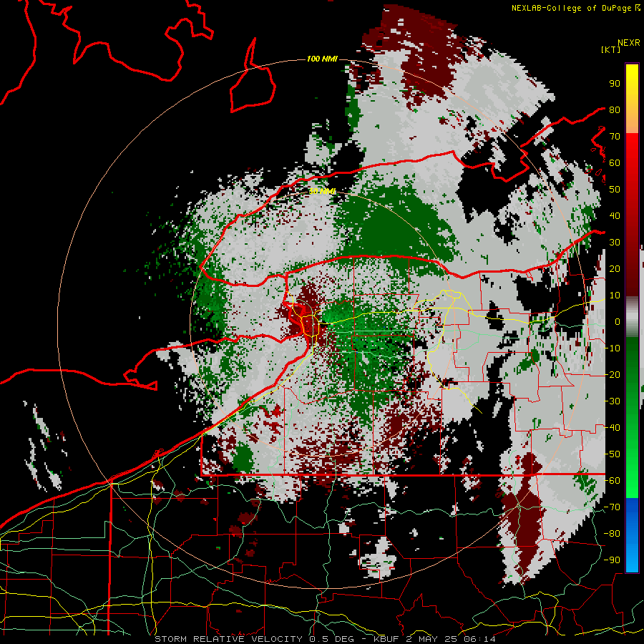
Task: Click the -30 value on velocity scale
Action: click(612, 401)
